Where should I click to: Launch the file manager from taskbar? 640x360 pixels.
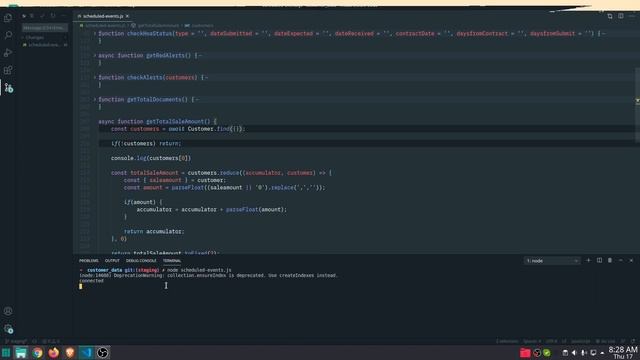click(x=21, y=353)
